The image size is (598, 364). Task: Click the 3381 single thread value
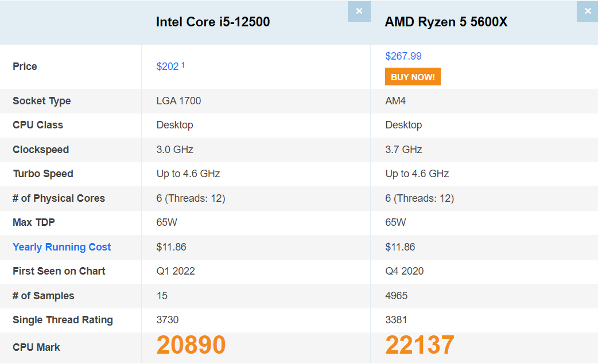click(396, 320)
